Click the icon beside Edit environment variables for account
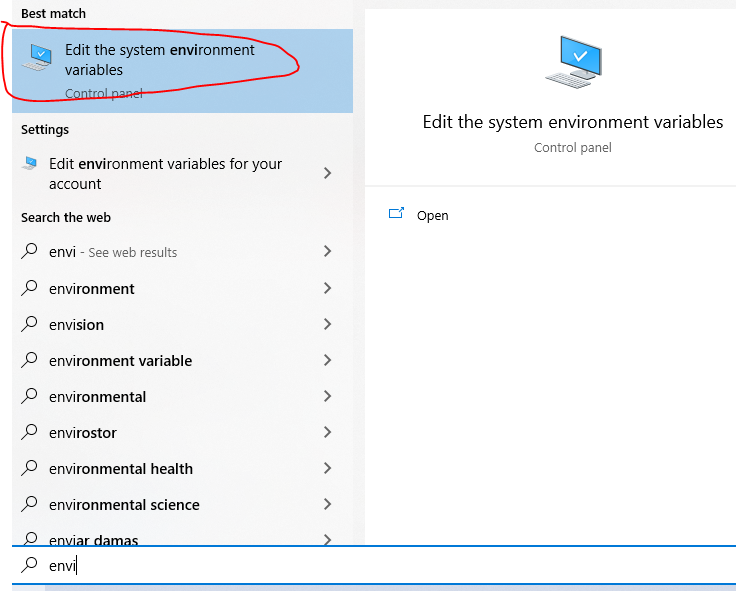This screenshot has width=736, height=591. click(x=30, y=163)
